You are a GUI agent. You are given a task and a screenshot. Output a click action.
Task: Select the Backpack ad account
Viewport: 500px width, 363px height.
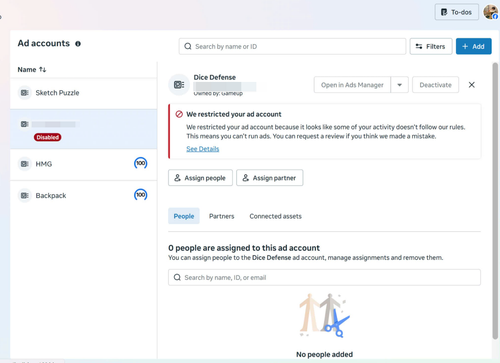click(83, 196)
